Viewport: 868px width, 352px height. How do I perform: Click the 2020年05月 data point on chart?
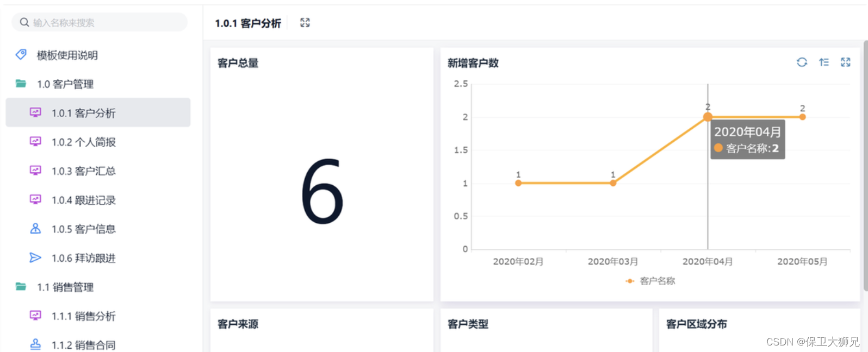click(x=802, y=117)
